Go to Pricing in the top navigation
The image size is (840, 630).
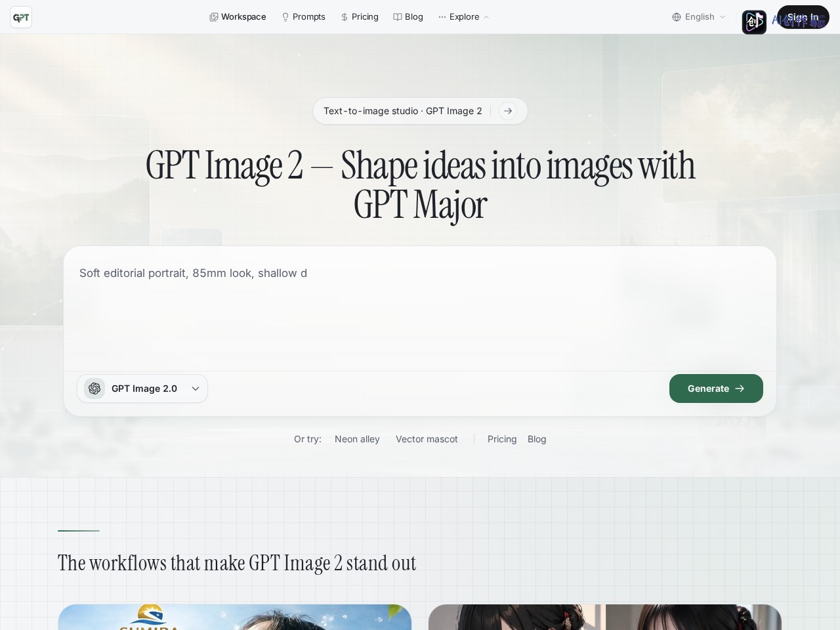pyautogui.click(x=360, y=17)
